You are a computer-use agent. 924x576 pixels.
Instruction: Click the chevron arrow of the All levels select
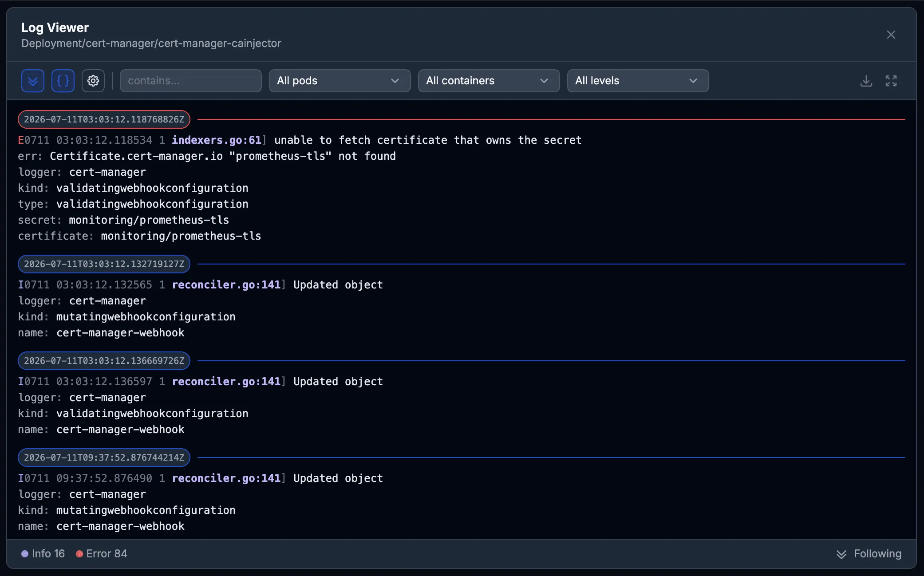click(693, 81)
